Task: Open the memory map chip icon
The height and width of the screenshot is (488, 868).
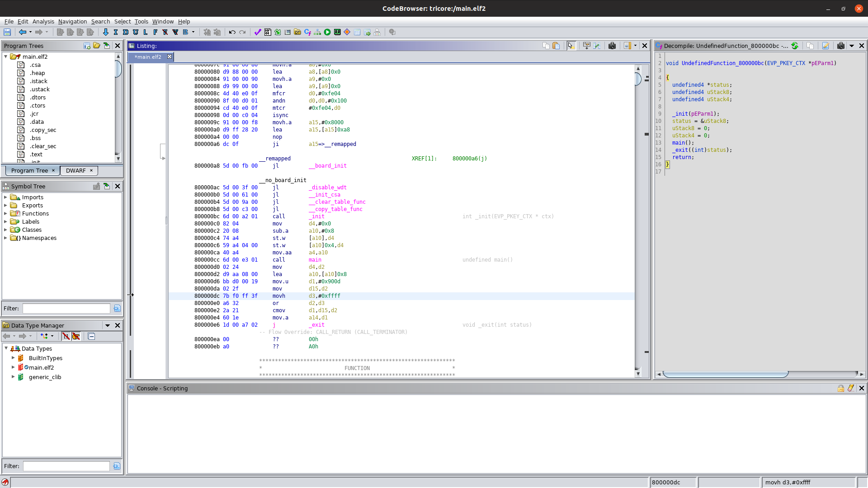Action: tap(337, 32)
